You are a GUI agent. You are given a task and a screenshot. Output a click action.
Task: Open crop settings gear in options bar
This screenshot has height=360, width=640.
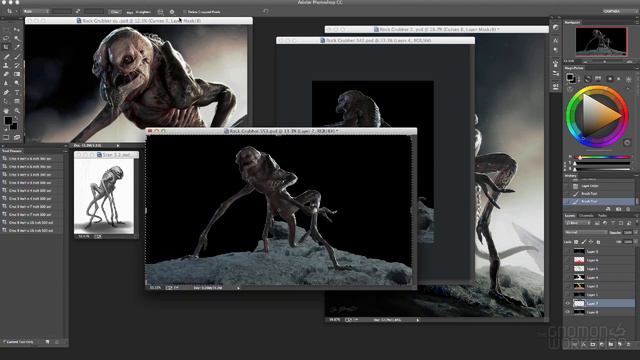click(172, 12)
